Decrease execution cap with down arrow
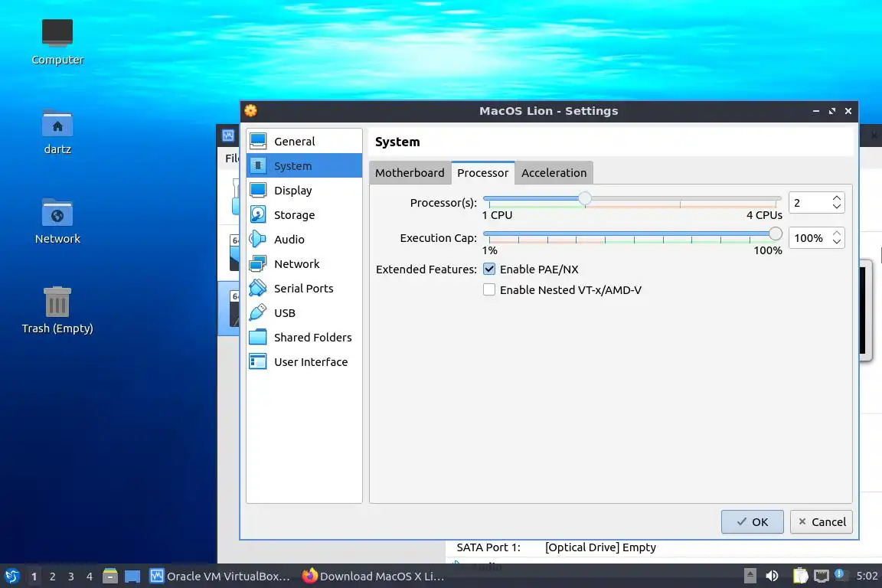Image resolution: width=882 pixels, height=588 pixels. coord(837,241)
